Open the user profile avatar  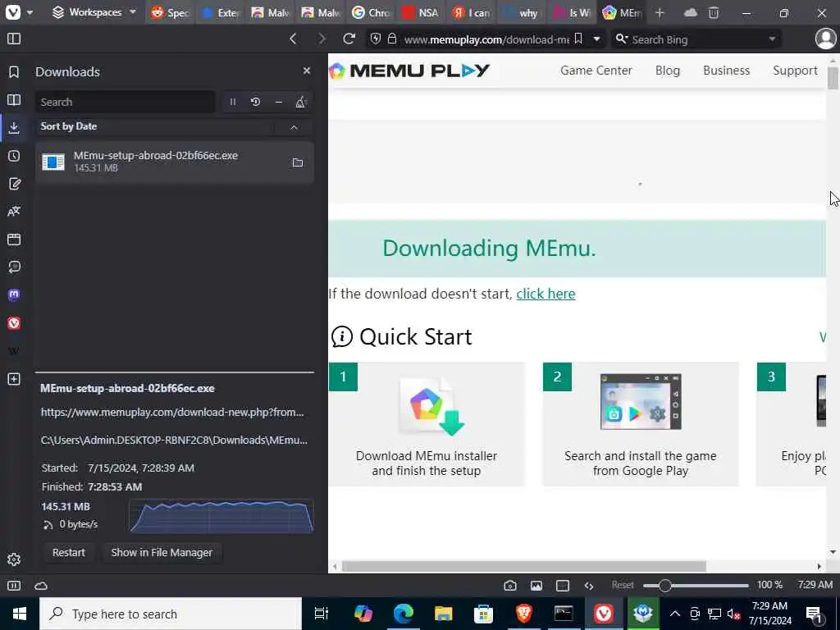coord(825,39)
